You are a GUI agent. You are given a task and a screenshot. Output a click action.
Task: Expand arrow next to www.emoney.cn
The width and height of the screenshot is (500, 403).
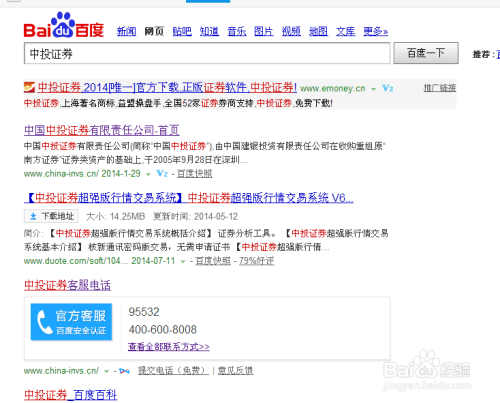pyautogui.click(x=374, y=89)
